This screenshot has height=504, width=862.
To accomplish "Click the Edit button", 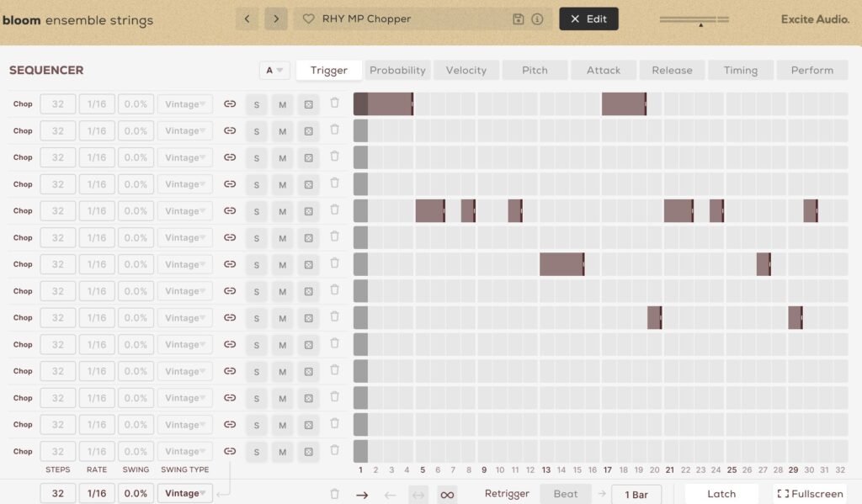I will [588, 19].
